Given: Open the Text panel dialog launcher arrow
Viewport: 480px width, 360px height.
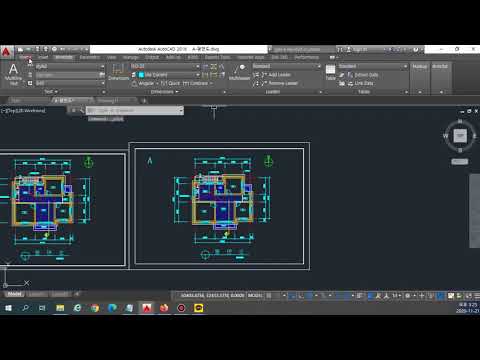Looking at the screenshot, I should point(104,92).
